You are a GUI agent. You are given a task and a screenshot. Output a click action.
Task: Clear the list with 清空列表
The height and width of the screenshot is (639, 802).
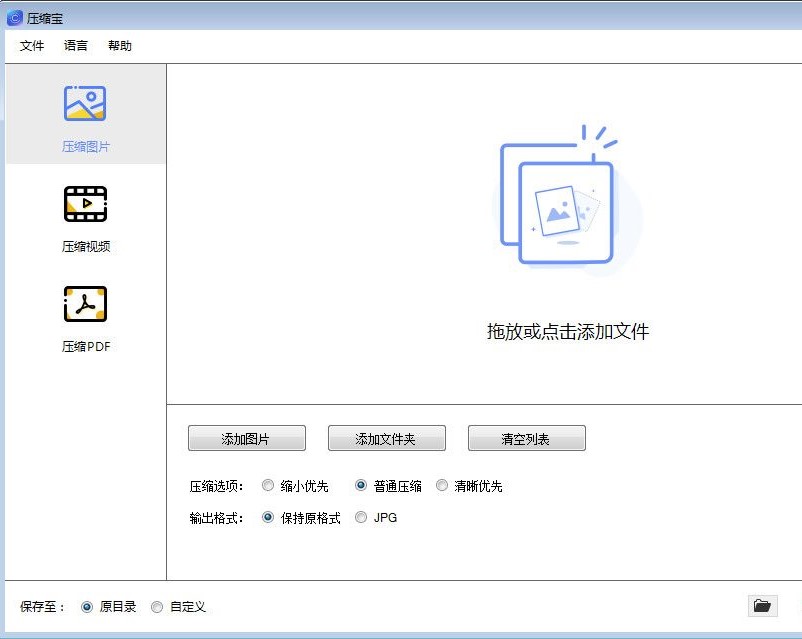[x=526, y=437]
